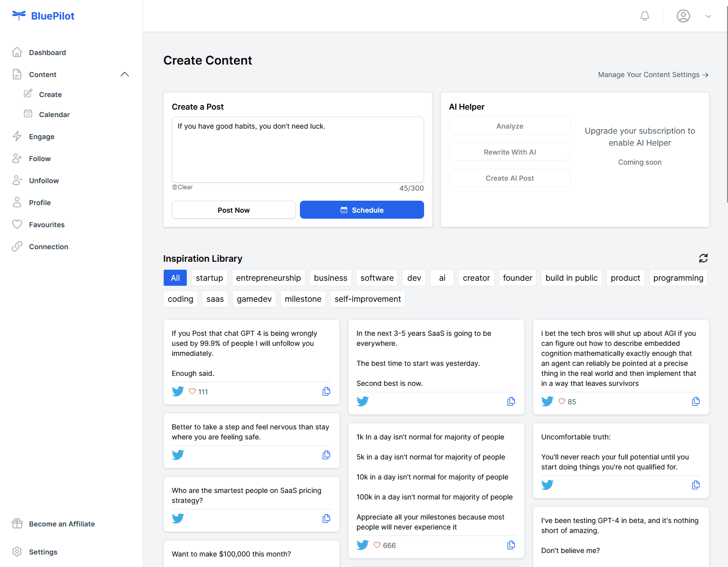Go to Engage in sidebar

tap(42, 137)
